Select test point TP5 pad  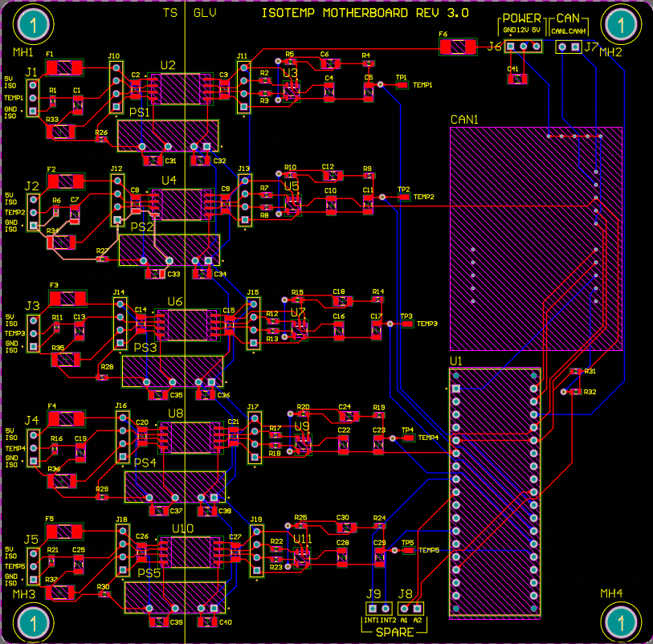coord(409,550)
